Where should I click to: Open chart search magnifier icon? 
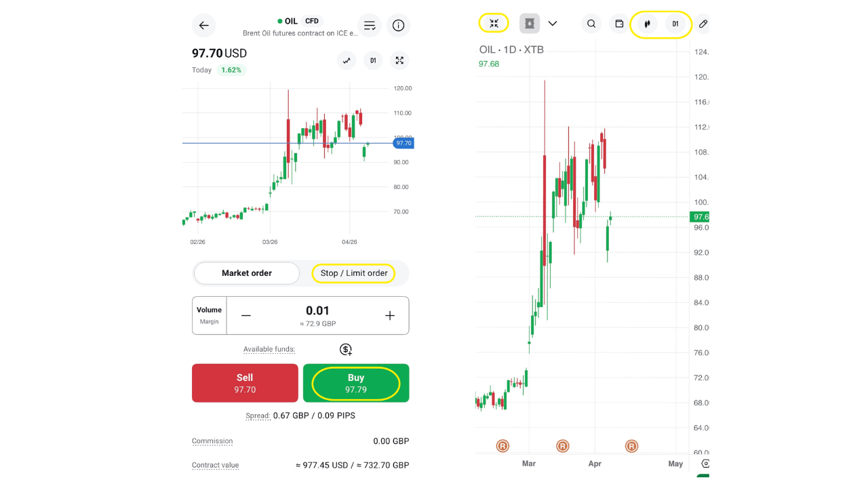click(x=591, y=24)
